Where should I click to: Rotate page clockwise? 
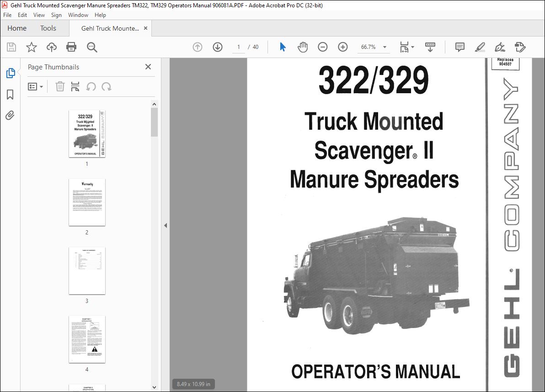click(x=107, y=86)
